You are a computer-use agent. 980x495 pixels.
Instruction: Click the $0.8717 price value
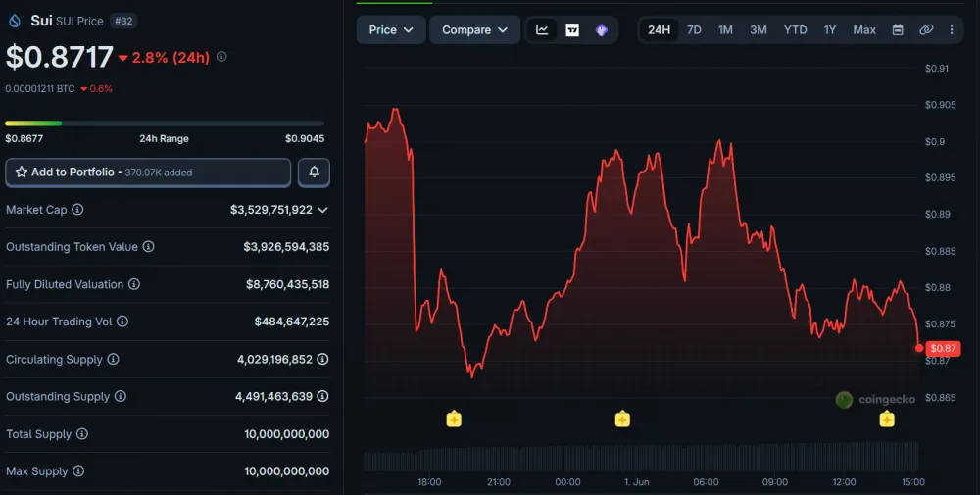coord(60,57)
